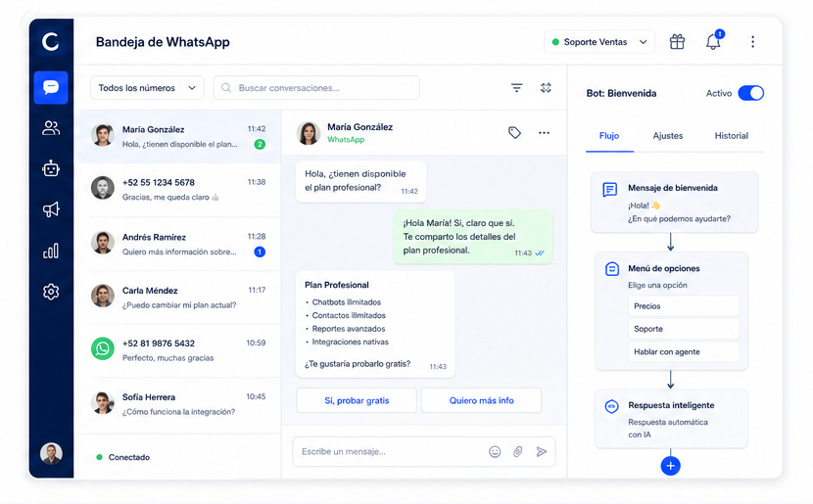
Task: Click the Respuesta inteligente card title
Action: pyautogui.click(x=671, y=405)
